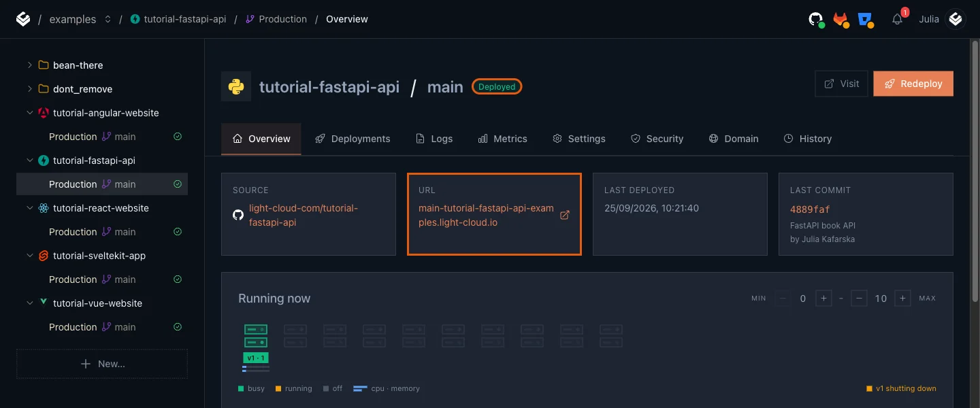The width and height of the screenshot is (980, 408).
Task: Click the Deployed status badge
Action: click(x=497, y=87)
